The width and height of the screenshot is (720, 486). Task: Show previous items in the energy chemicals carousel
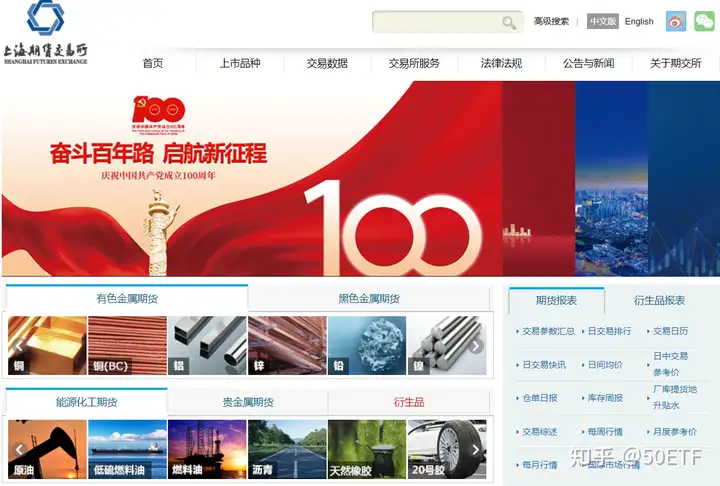(19, 450)
